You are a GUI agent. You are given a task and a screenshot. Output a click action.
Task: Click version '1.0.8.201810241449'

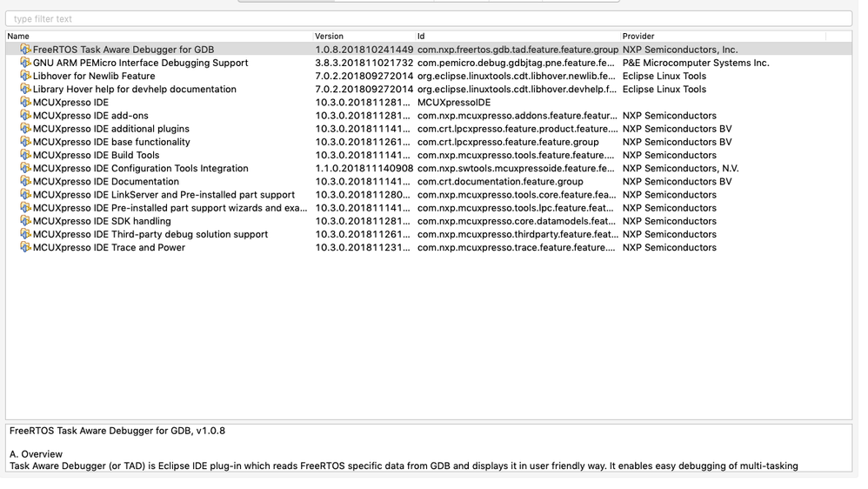[364, 50]
